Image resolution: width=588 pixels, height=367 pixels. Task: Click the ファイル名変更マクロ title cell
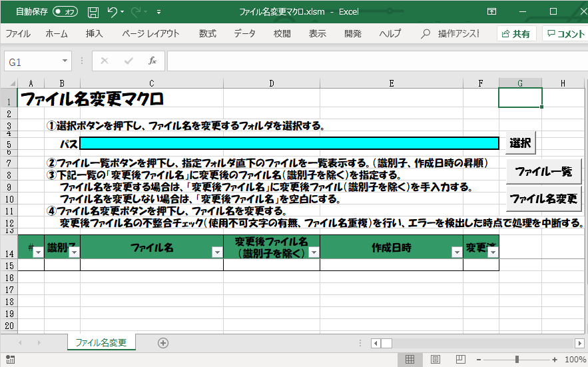(x=93, y=99)
